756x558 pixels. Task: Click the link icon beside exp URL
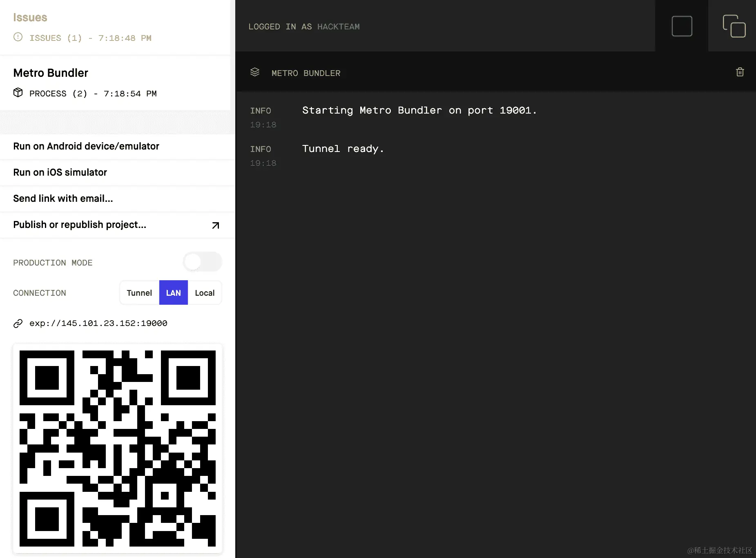click(18, 324)
